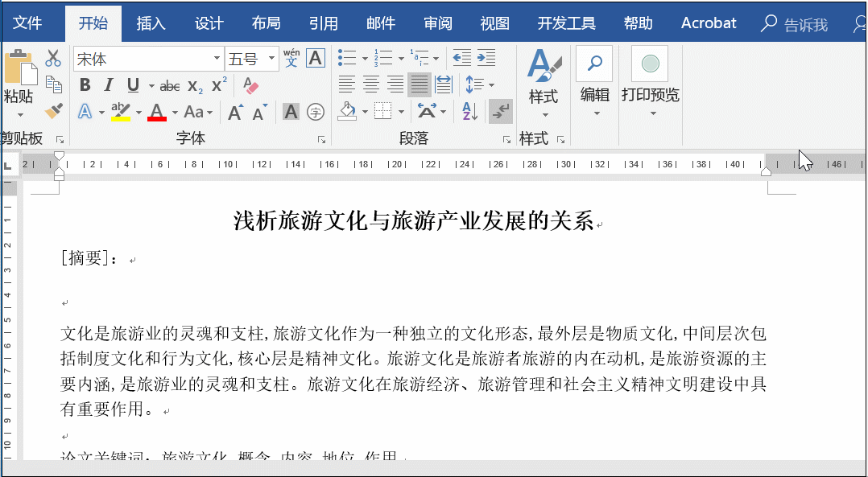Click the 告诉我 search lightbulb icon
868x477 pixels.
pos(769,23)
